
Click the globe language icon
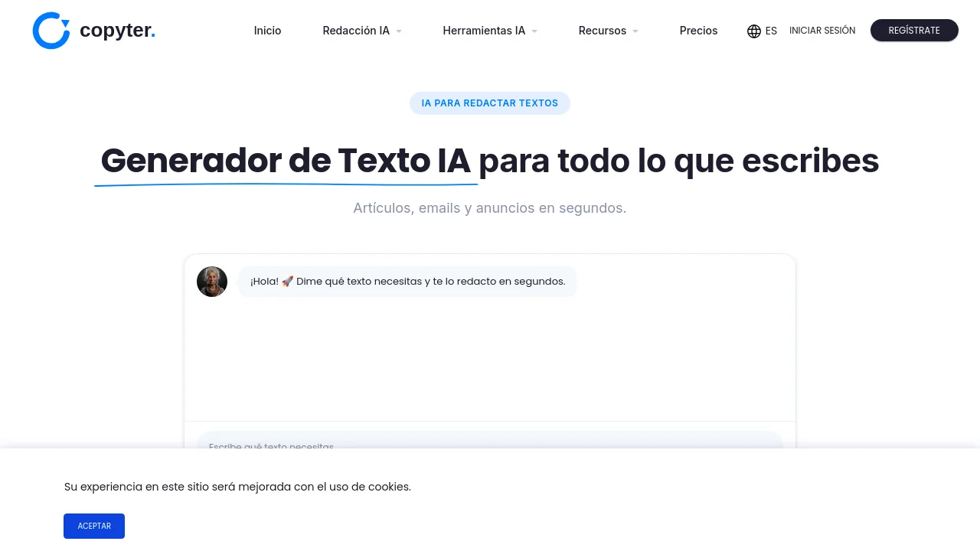pos(754,31)
